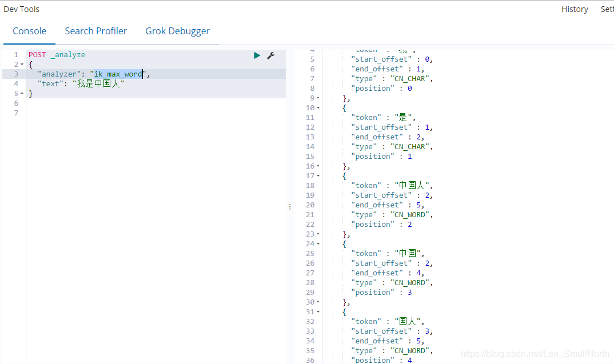Click the token "国人" in the output
This screenshot has width=614, height=364.
coord(407,321)
